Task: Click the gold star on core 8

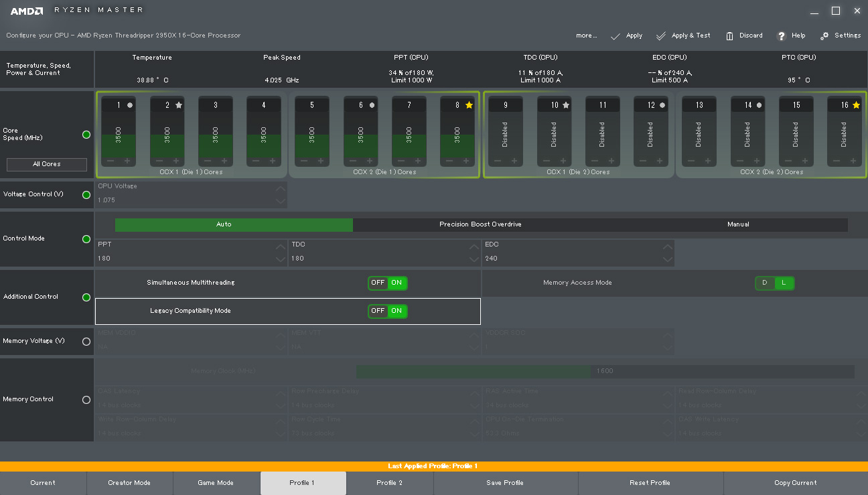Action: click(x=469, y=105)
